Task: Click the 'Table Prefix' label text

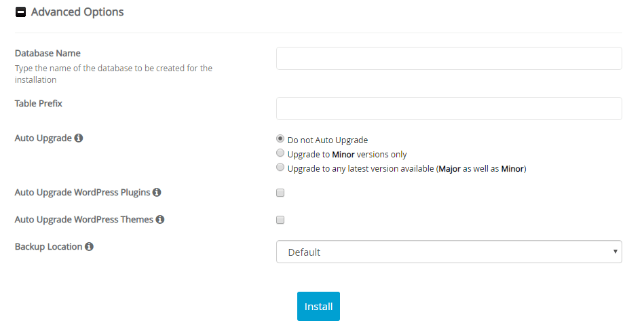Action: [39, 104]
